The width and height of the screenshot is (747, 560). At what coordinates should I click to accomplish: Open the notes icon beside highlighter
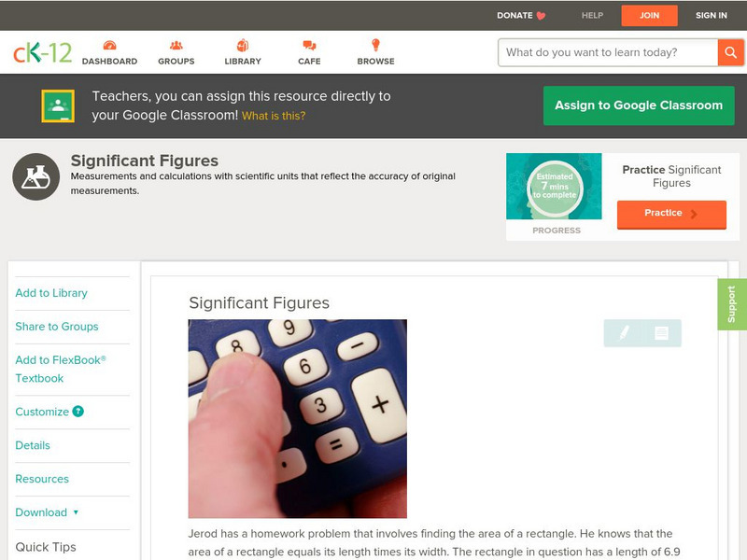click(x=661, y=333)
